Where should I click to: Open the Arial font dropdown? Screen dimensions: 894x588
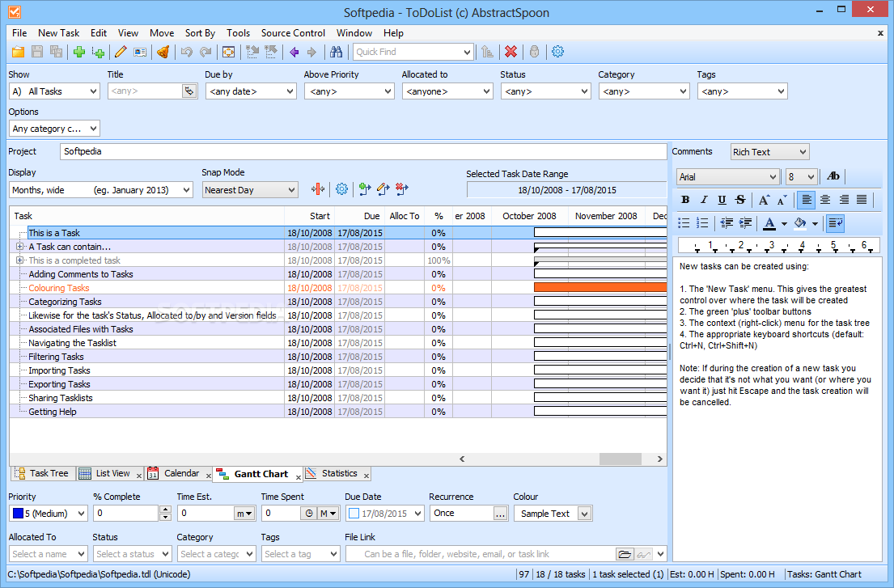(727, 176)
